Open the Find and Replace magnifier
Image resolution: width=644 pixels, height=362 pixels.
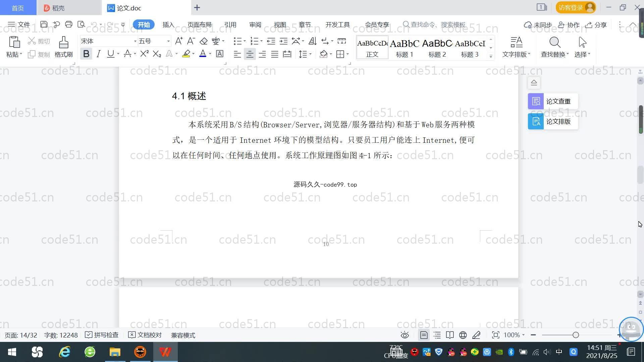(x=555, y=43)
